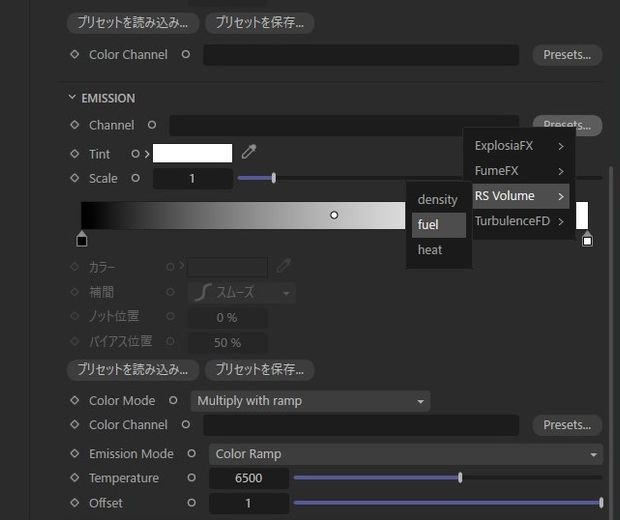Image resolution: width=620 pixels, height=520 pixels.
Task: Click the バイアス位置 50 % field
Action: coord(227,343)
